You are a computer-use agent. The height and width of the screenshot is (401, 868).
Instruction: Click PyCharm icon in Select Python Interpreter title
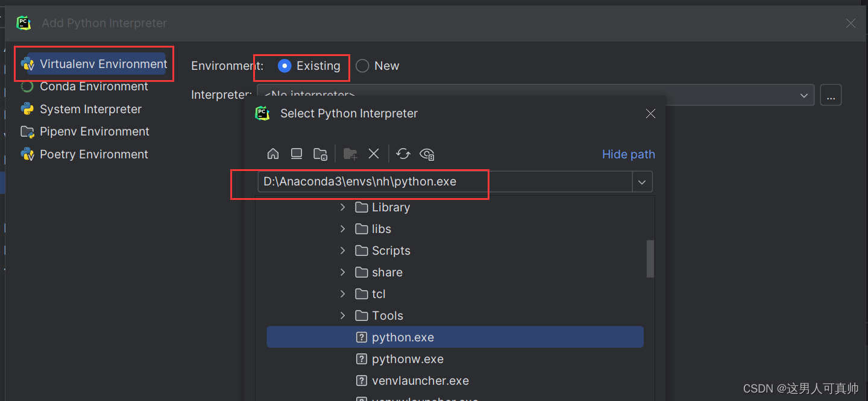click(x=262, y=113)
